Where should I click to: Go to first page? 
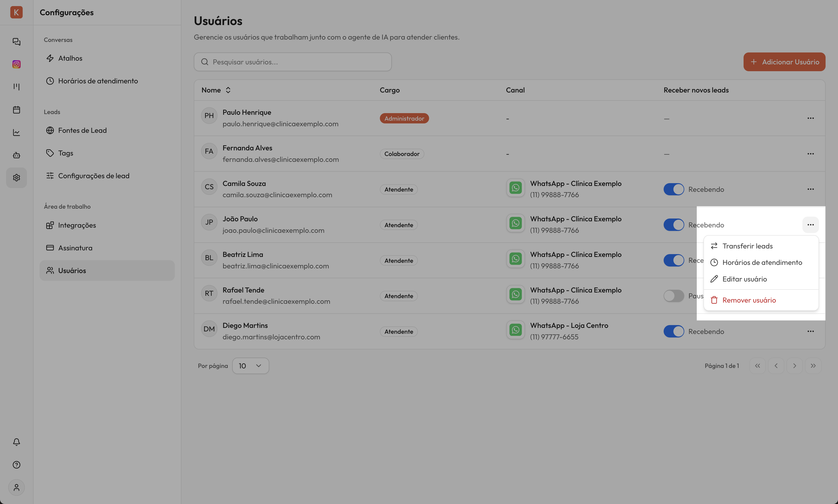[757, 366]
